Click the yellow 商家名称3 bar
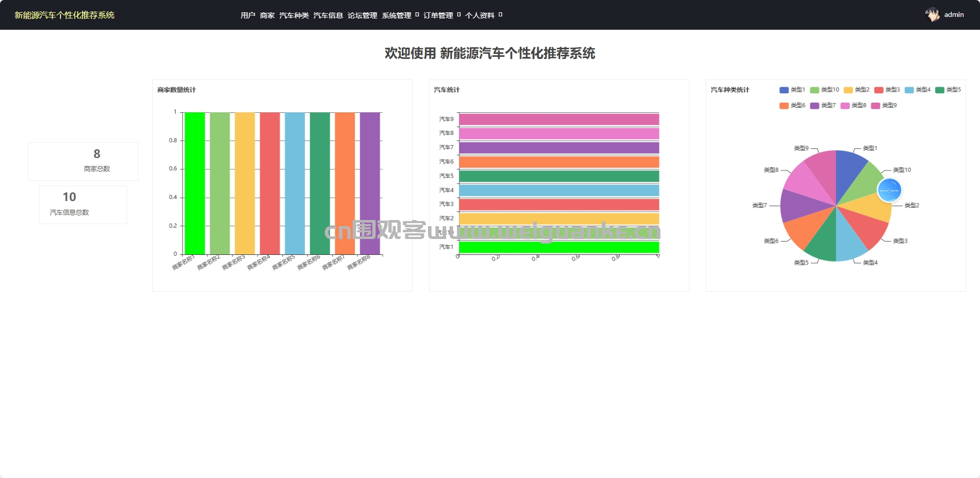Viewport: 980px width, 478px height. pyautogui.click(x=245, y=184)
